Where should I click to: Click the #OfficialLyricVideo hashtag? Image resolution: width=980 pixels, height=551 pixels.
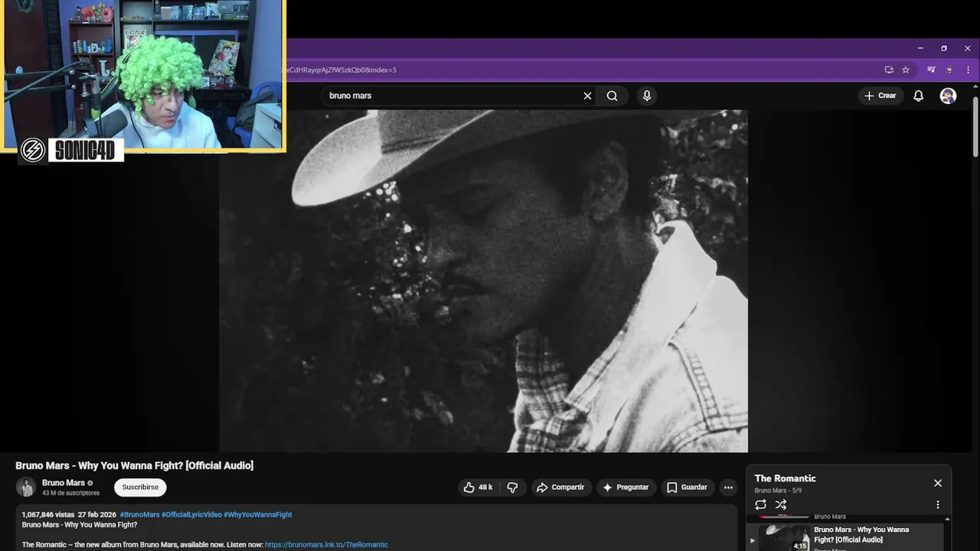(x=191, y=515)
